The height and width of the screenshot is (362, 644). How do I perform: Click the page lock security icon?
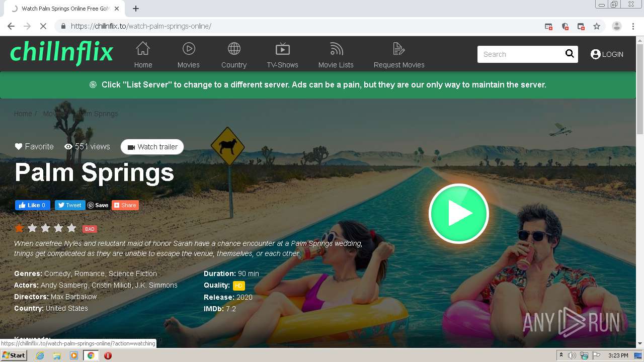point(63,26)
